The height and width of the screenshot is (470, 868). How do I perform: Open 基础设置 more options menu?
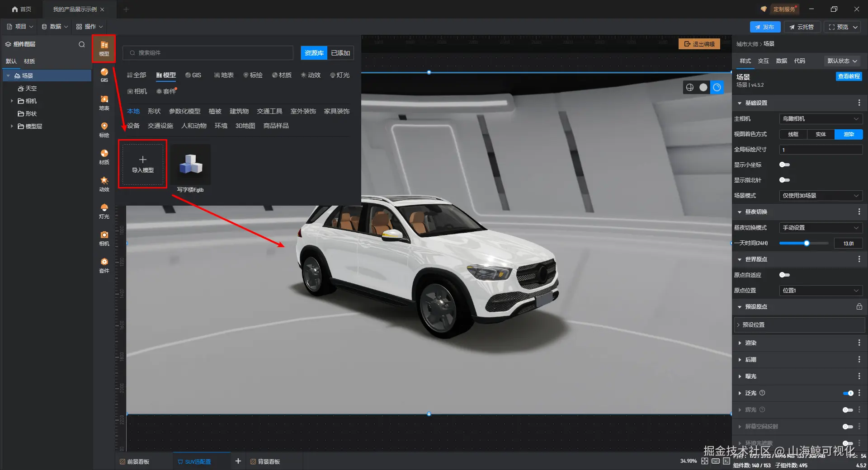[x=859, y=103]
